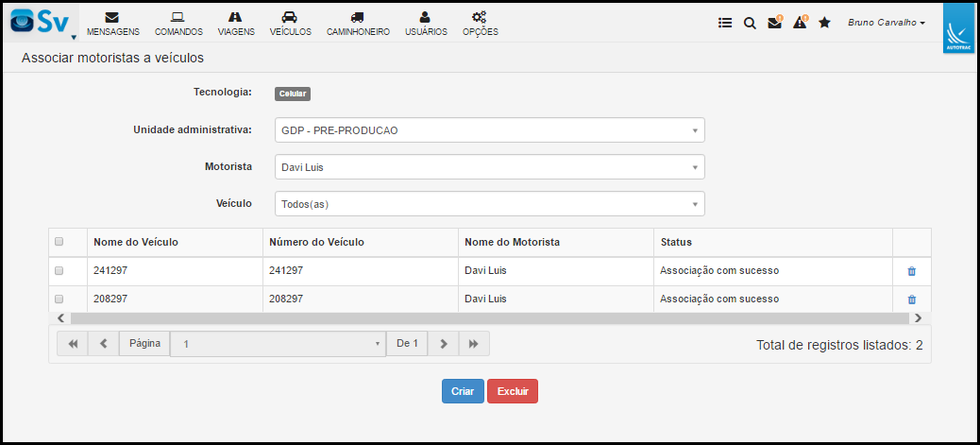Image resolution: width=980 pixels, height=445 pixels.
Task: Go to the last page button
Action: click(474, 344)
